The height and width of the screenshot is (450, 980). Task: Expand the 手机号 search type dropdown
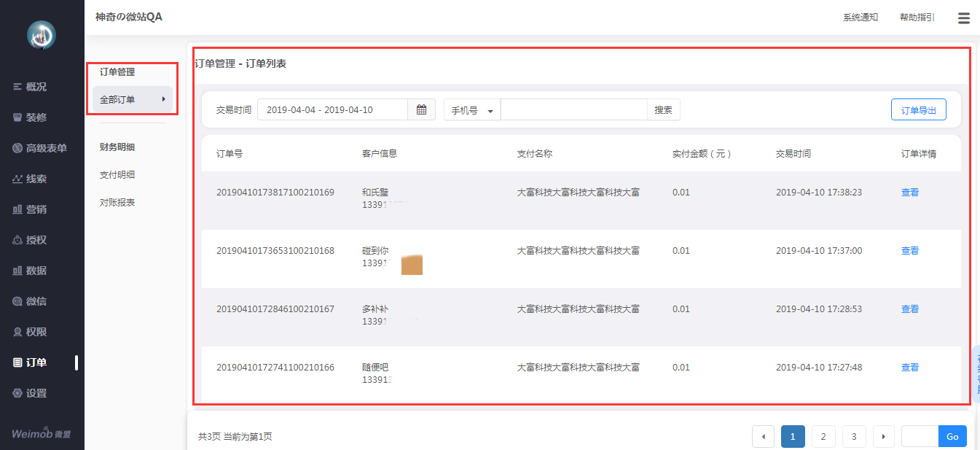472,110
